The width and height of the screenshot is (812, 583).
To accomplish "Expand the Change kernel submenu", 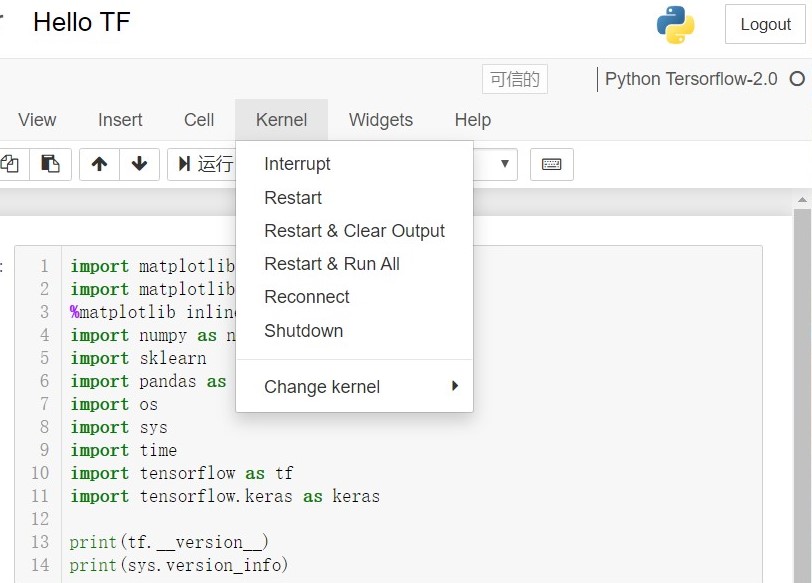I will [354, 387].
